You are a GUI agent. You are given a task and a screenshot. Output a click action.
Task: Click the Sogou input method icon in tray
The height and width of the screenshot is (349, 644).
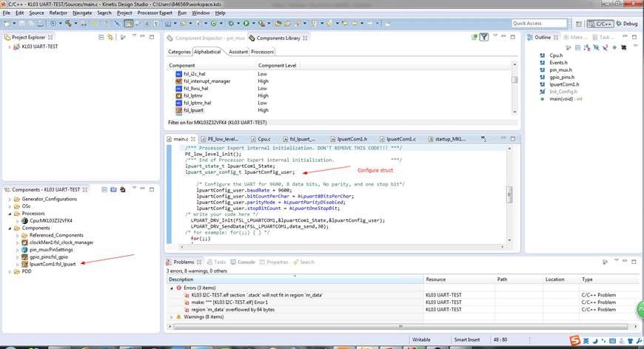coord(574,340)
